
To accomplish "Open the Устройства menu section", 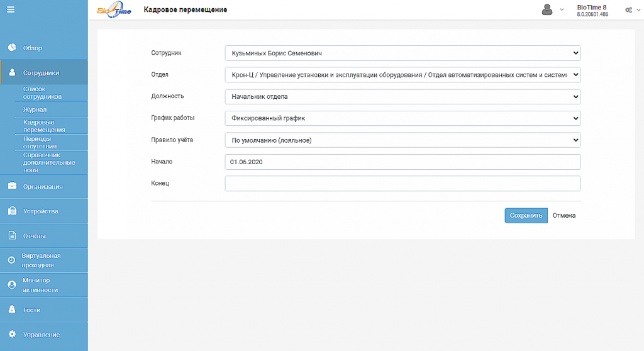I will pyautogui.click(x=44, y=211).
